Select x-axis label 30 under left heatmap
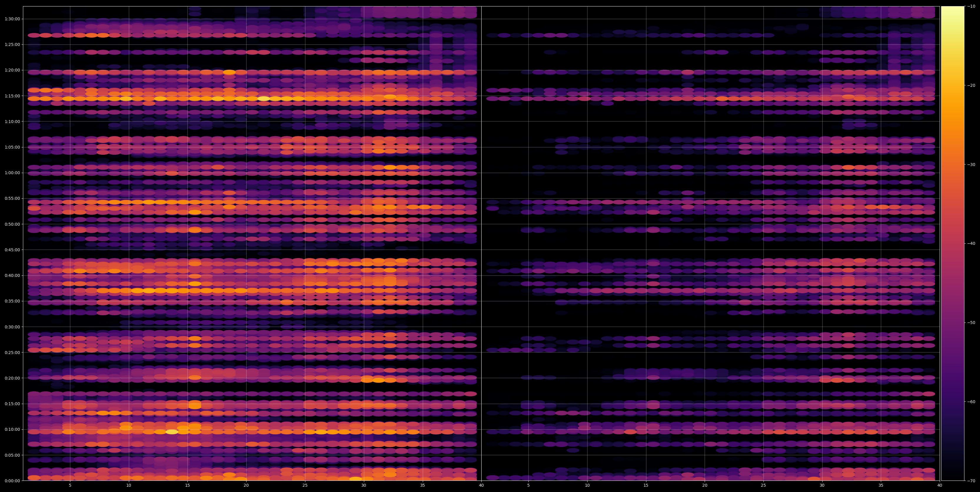Viewport: 980px width, 492px height. tap(364, 485)
